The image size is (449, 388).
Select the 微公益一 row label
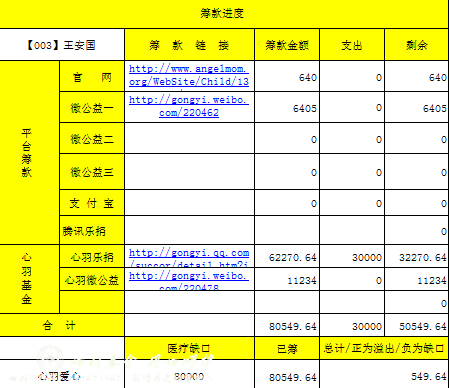(92, 107)
